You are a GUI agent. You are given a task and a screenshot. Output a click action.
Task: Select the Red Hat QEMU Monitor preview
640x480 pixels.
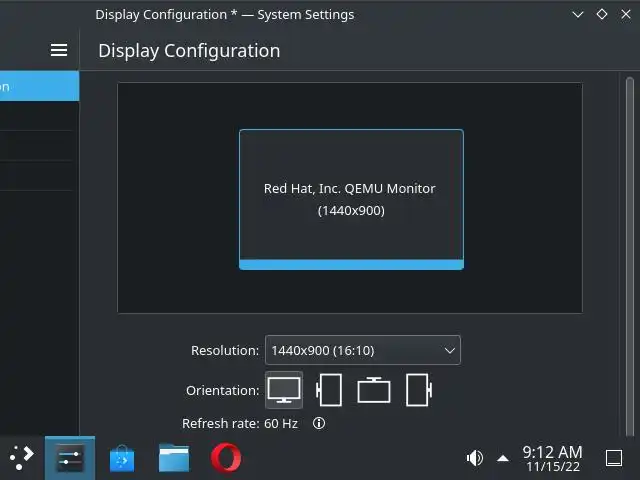351,200
